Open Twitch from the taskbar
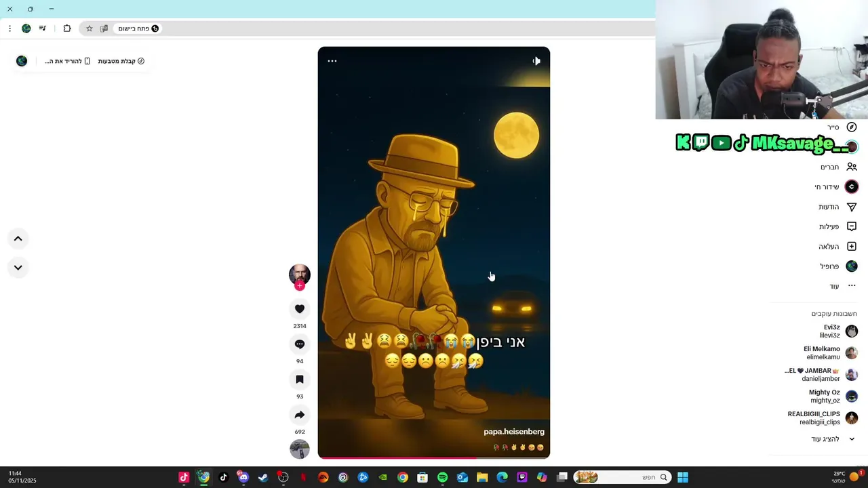 click(x=522, y=478)
